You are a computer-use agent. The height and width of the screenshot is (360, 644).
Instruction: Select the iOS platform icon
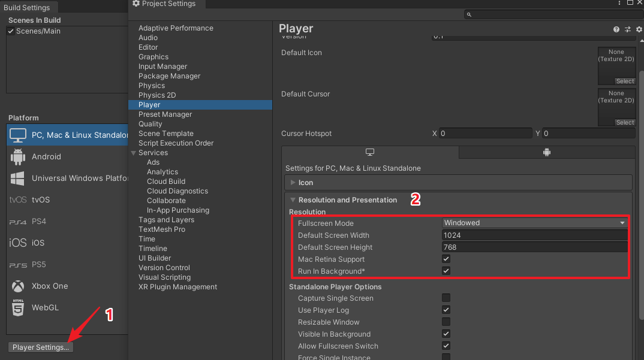tap(17, 243)
